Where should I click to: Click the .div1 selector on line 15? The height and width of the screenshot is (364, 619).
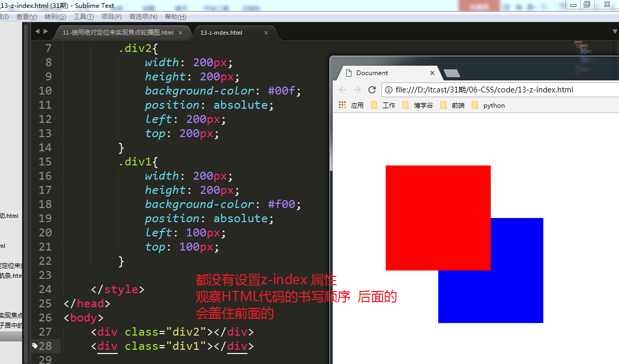tap(135, 162)
